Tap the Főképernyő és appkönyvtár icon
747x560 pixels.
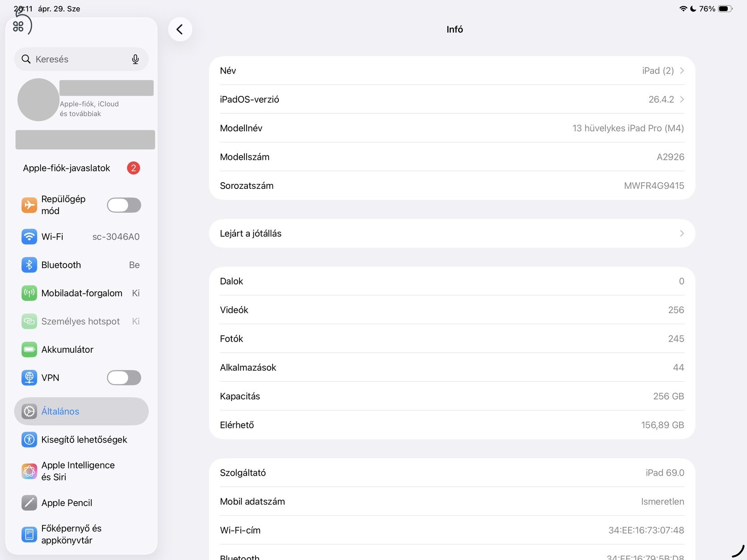(29, 534)
